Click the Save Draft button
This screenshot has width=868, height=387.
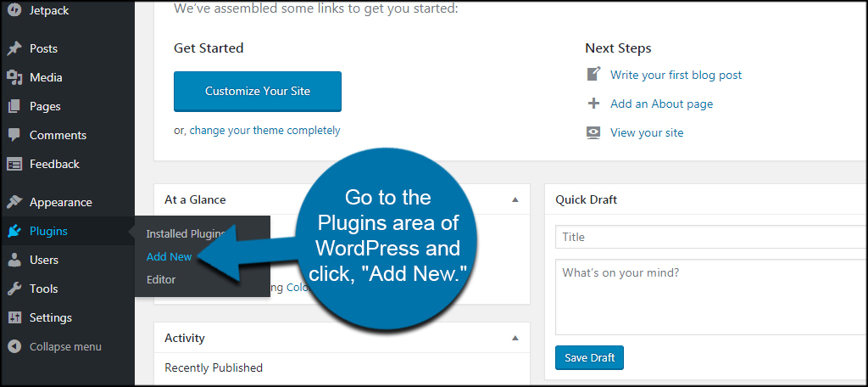tap(589, 357)
